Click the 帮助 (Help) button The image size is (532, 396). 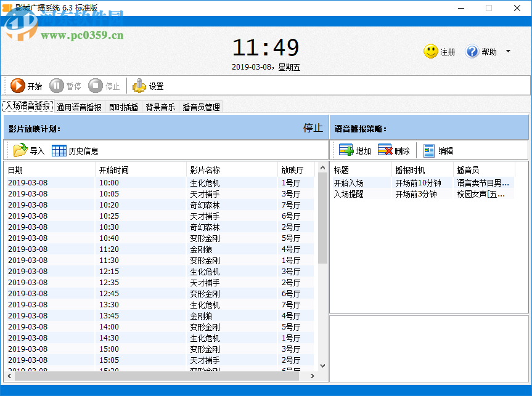(x=480, y=51)
